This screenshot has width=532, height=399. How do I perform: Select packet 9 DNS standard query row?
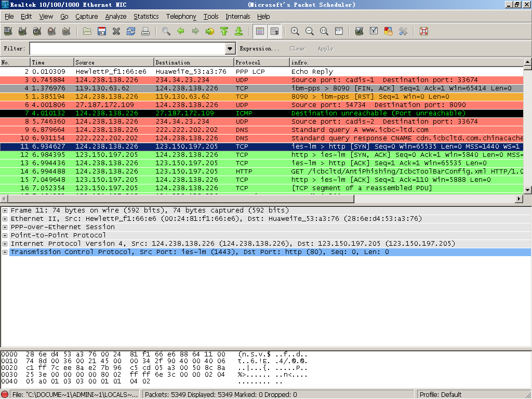pyautogui.click(x=262, y=129)
